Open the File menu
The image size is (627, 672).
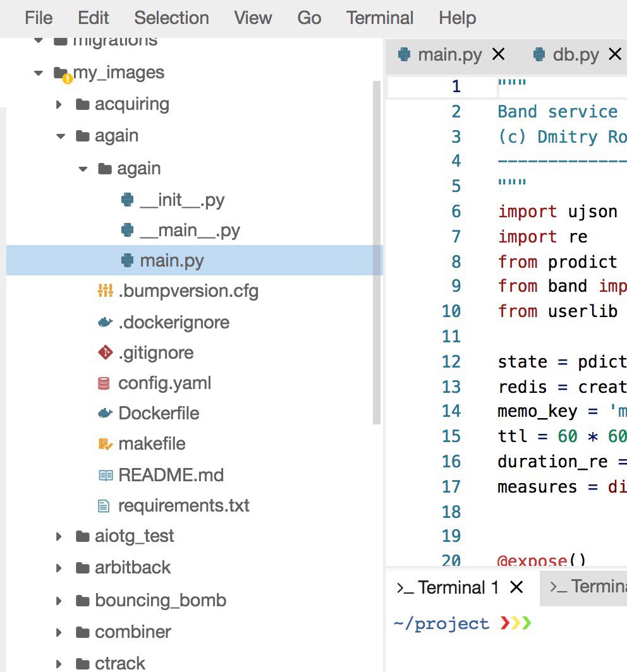[39, 18]
